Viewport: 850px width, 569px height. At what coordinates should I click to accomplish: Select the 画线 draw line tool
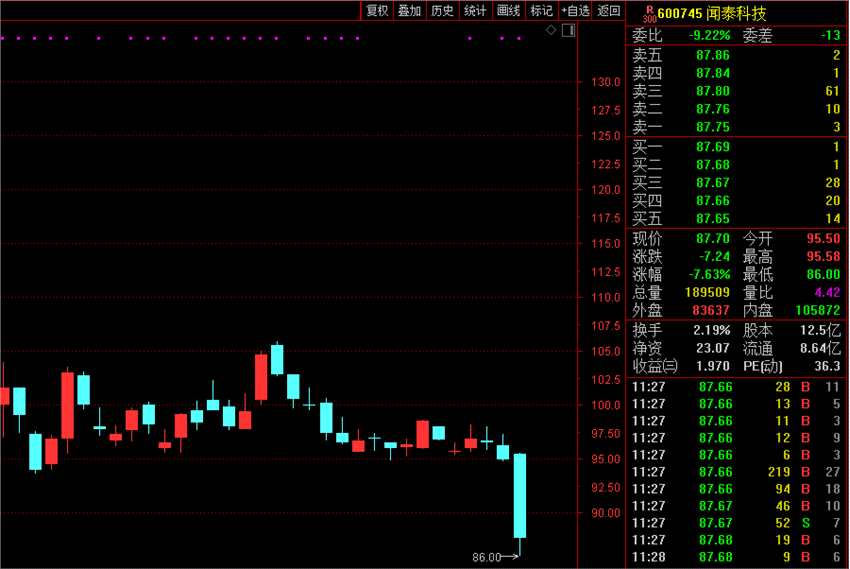pos(508,10)
